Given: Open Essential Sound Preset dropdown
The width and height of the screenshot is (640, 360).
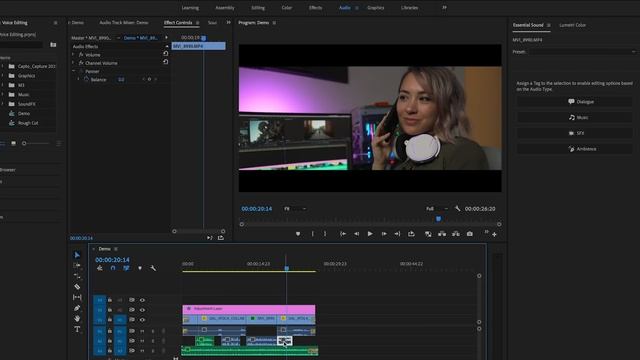Looking at the screenshot, I should click(x=582, y=52).
